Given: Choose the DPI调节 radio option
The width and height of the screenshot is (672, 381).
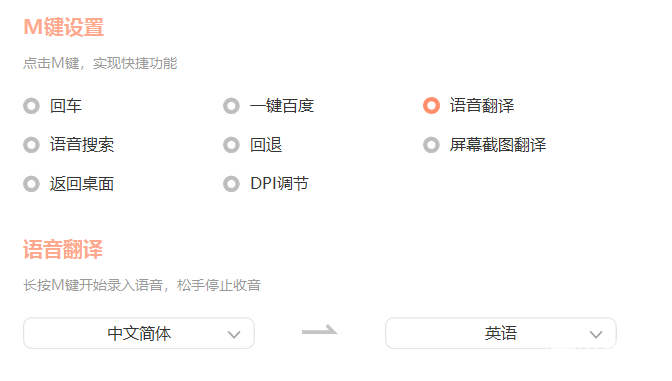Looking at the screenshot, I should 231,184.
